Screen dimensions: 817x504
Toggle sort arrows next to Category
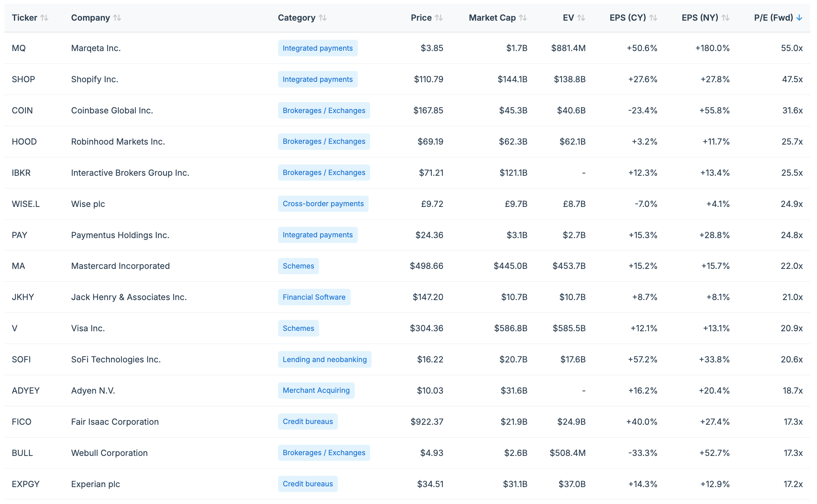coord(322,18)
